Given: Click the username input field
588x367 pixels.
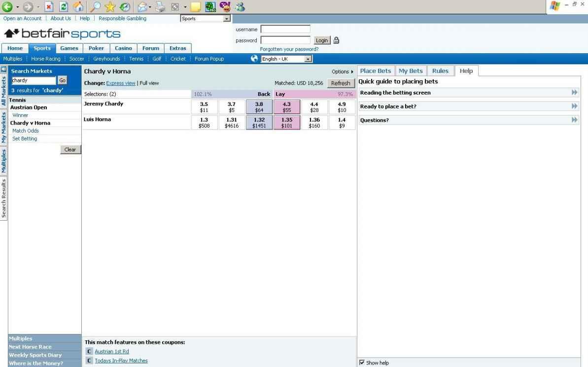Looking at the screenshot, I should click(x=285, y=30).
